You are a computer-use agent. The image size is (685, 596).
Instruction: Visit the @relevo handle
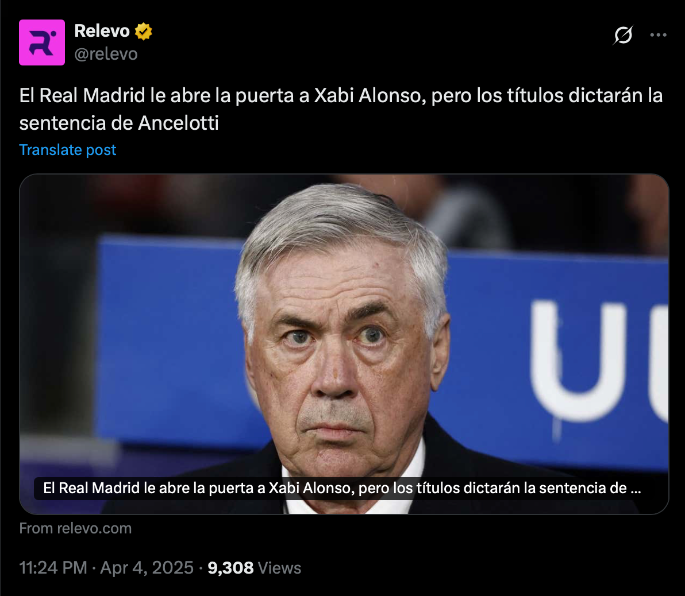[106, 54]
